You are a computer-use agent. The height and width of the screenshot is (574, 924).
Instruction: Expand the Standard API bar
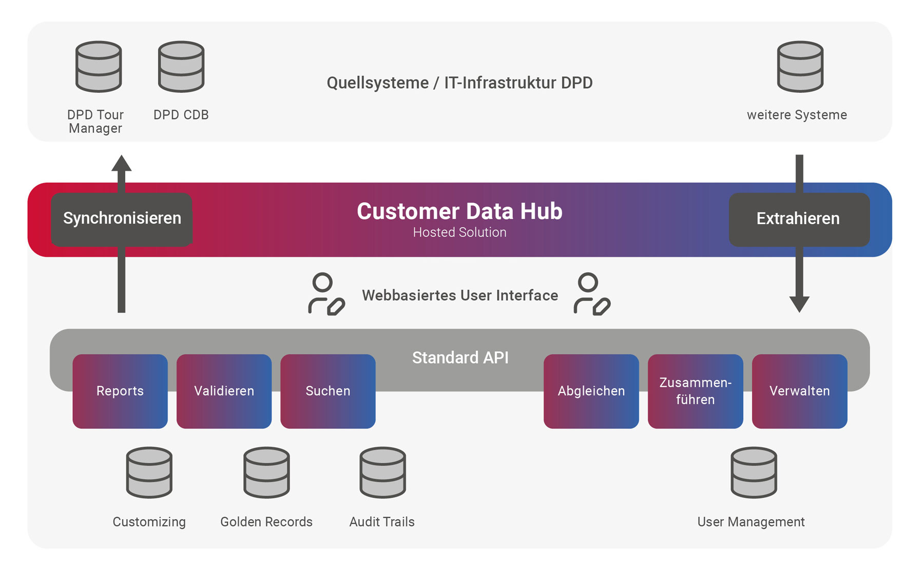tap(459, 358)
